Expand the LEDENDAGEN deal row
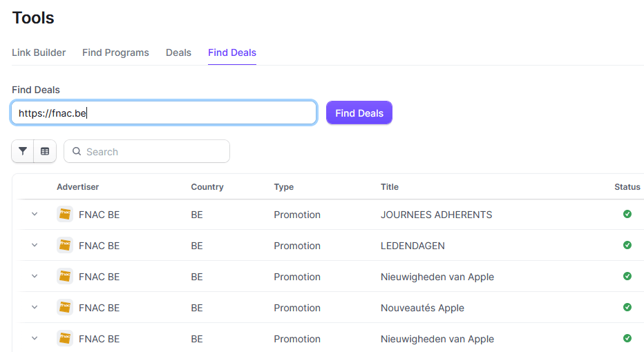 (35, 246)
